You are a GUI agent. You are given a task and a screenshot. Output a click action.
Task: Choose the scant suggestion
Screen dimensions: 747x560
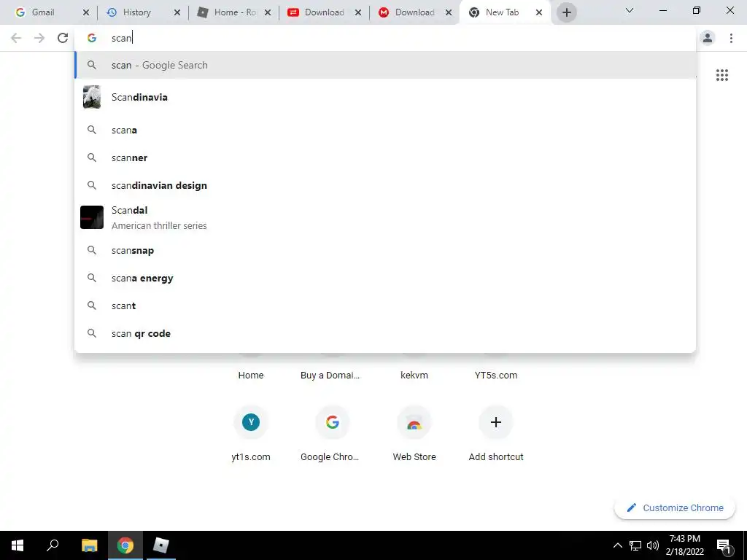coord(385,306)
